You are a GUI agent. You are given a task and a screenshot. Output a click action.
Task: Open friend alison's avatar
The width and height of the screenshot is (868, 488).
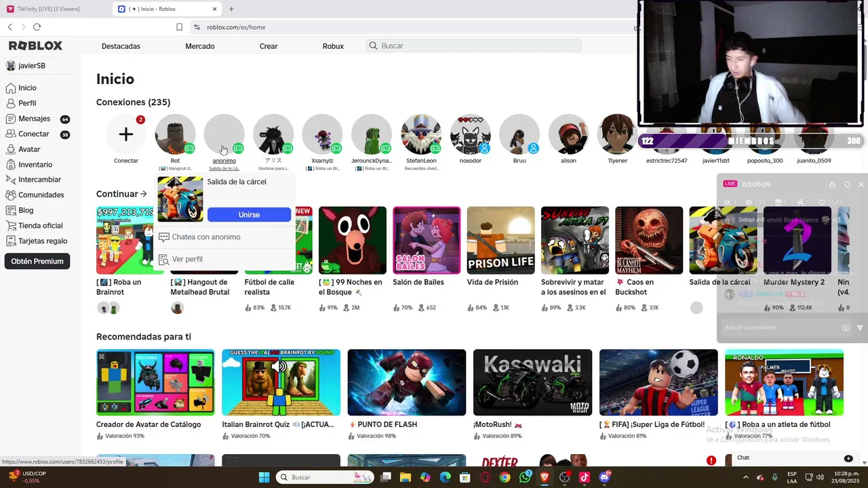[x=568, y=134]
